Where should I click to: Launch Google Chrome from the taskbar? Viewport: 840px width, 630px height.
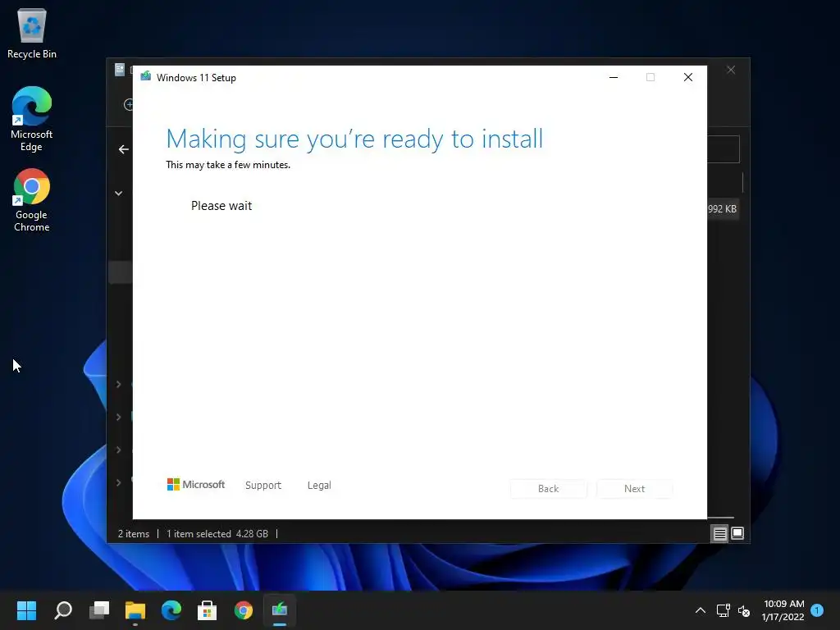point(243,610)
